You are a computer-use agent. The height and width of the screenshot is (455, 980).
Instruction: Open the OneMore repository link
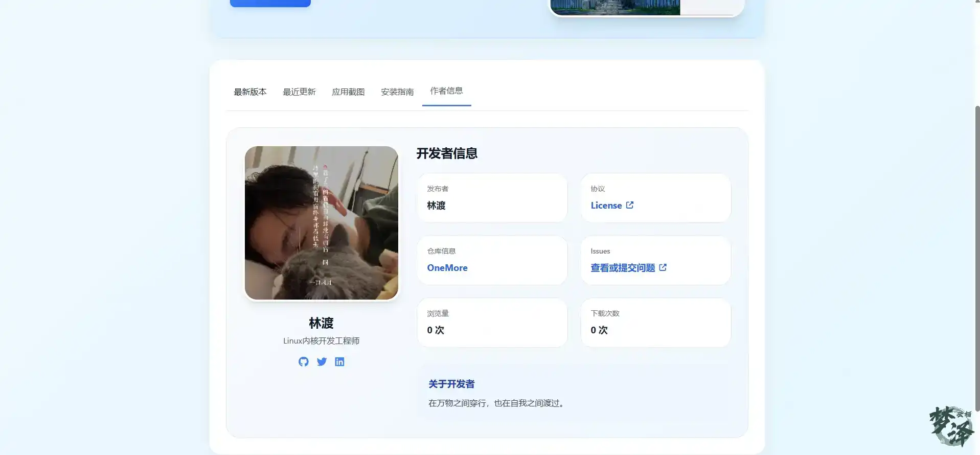point(447,268)
